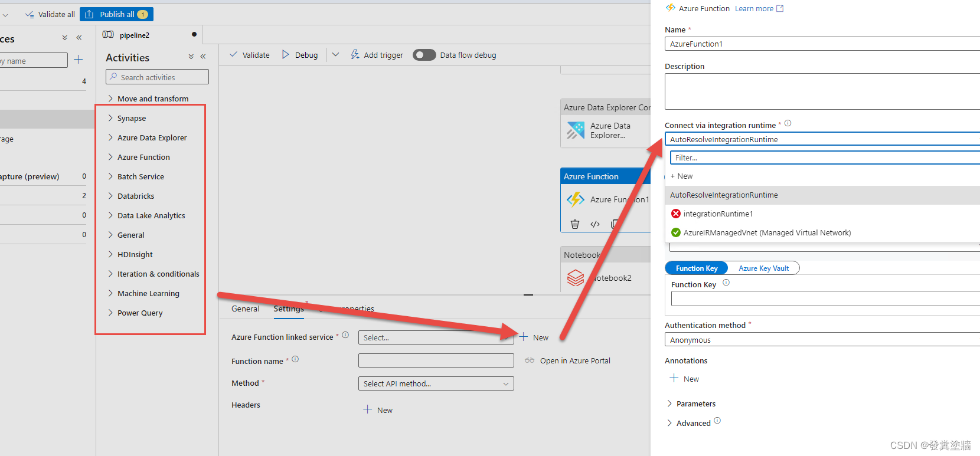The image size is (980, 456).
Task: Edit the Name field AzureFunction1
Action: [822, 44]
